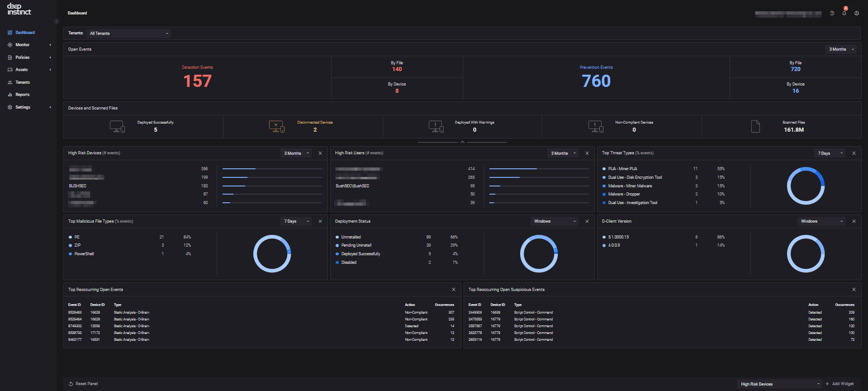Close Top Reoccurring Open Suspicious Events widget
The width and height of the screenshot is (868, 391).
click(854, 290)
